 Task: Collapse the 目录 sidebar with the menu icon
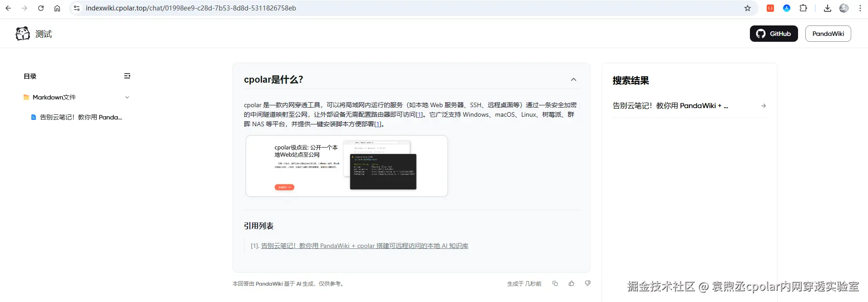[127, 76]
